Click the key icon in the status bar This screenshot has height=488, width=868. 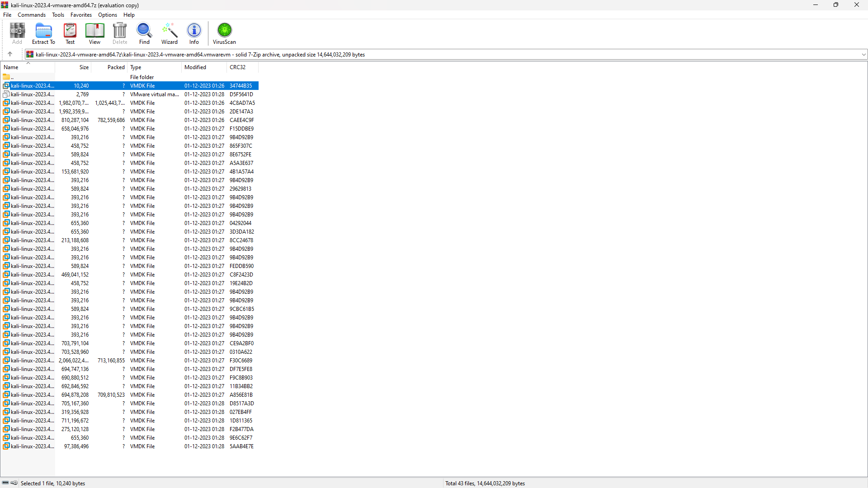[14, 483]
